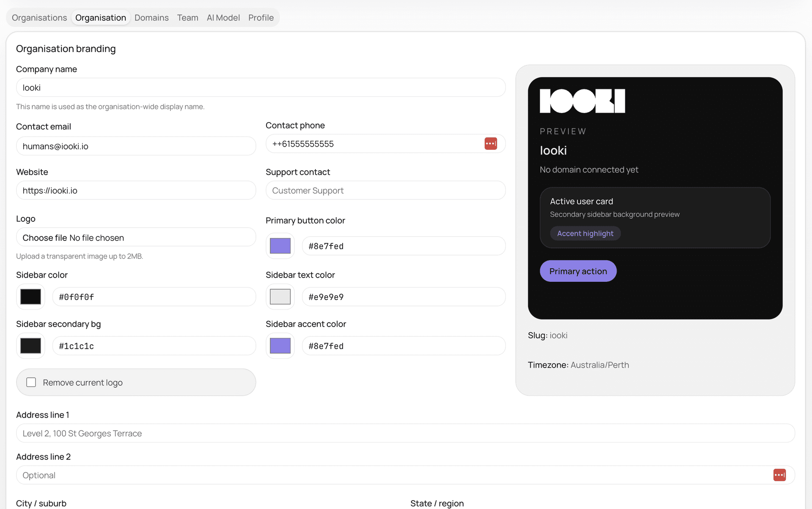Screen dimensions: 812x509
Task: Click the "Timezone: Australia/Perth" text
Action: [x=578, y=365]
